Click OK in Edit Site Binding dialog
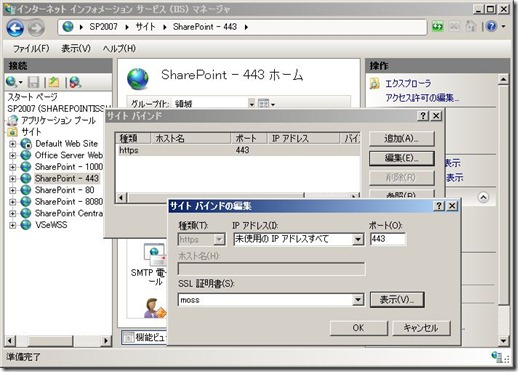This screenshot has height=372, width=518. tap(359, 328)
